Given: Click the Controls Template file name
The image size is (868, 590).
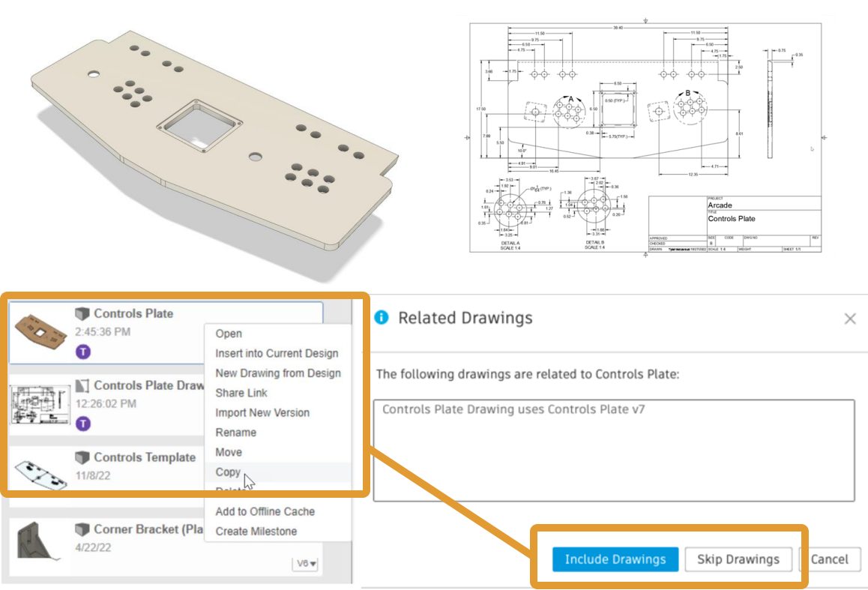Looking at the screenshot, I should 145,457.
